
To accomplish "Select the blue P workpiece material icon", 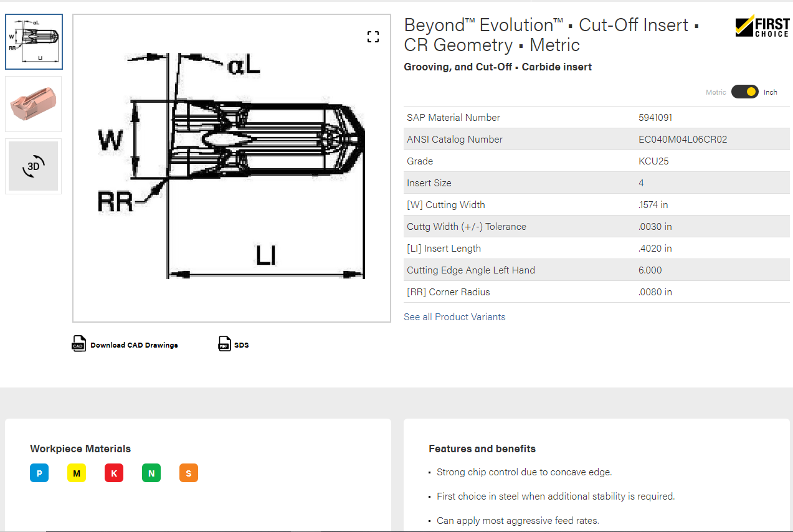I will (x=39, y=473).
